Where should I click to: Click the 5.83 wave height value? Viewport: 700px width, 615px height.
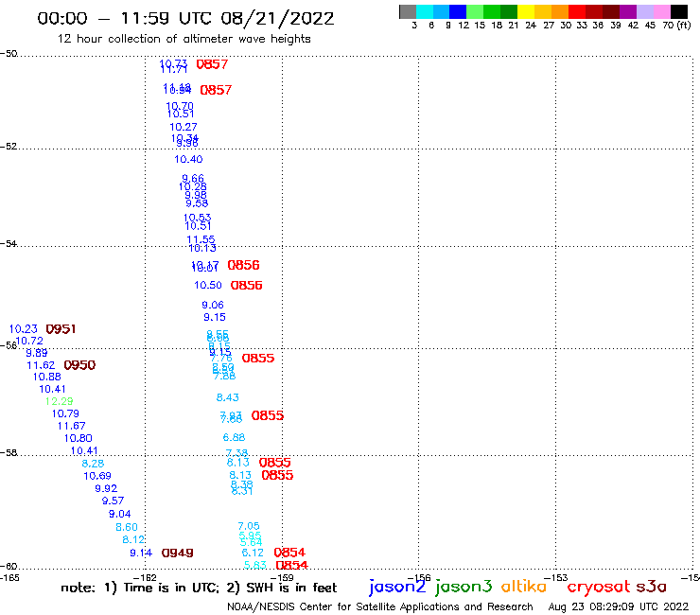[x=254, y=565]
